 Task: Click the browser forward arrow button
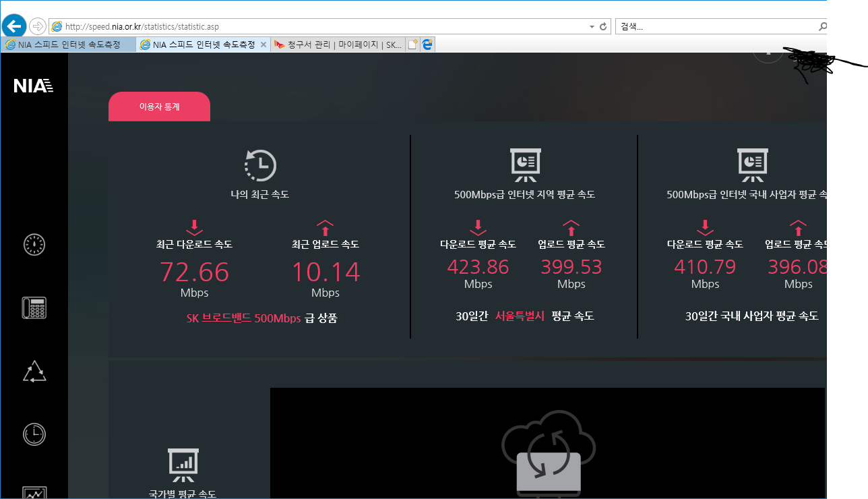38,26
